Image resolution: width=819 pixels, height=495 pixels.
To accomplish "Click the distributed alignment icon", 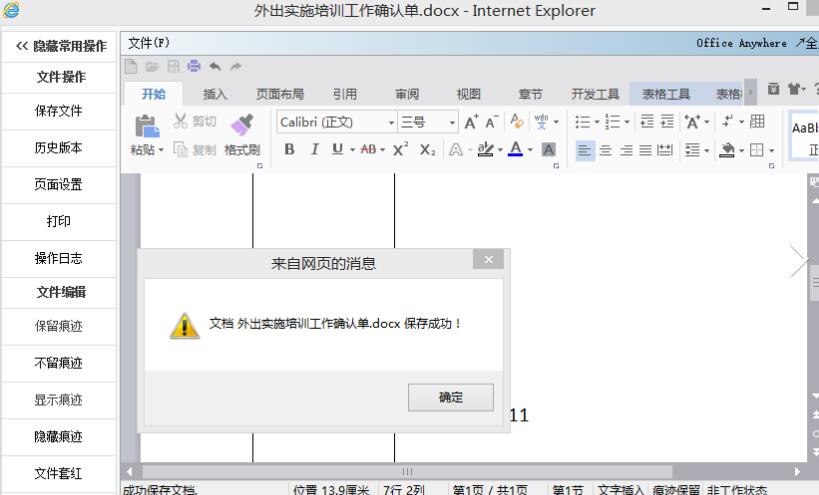I will [x=665, y=150].
